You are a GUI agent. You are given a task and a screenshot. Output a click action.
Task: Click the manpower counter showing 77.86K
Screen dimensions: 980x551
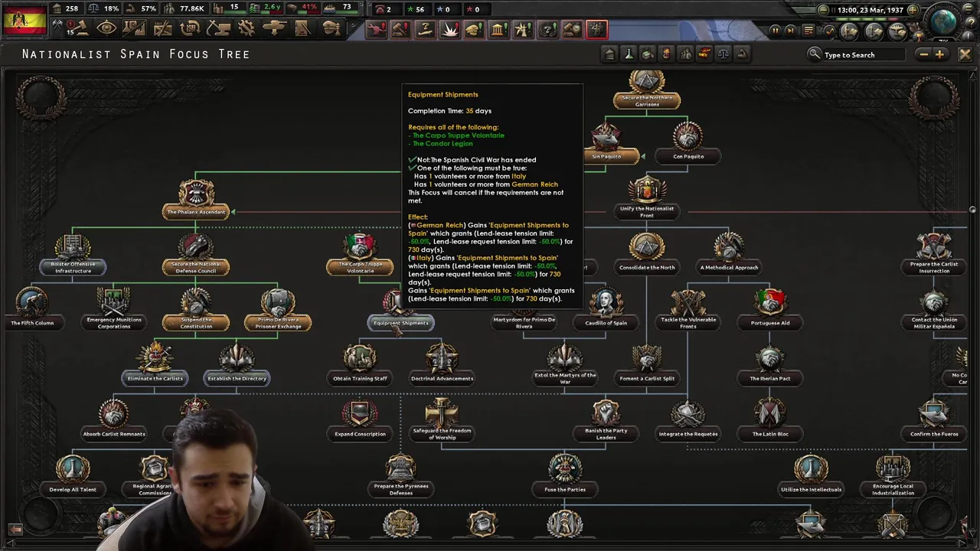coord(185,8)
